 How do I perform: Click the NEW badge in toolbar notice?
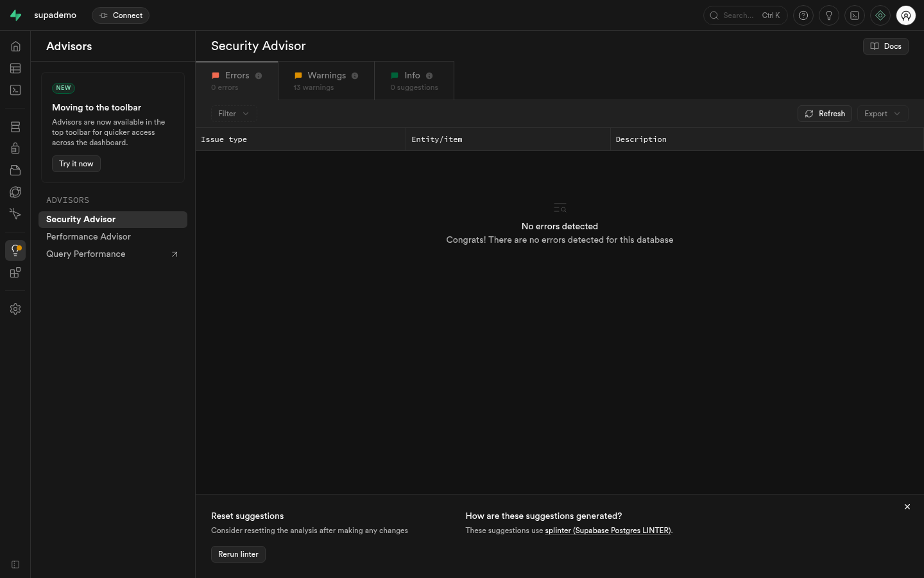64,88
